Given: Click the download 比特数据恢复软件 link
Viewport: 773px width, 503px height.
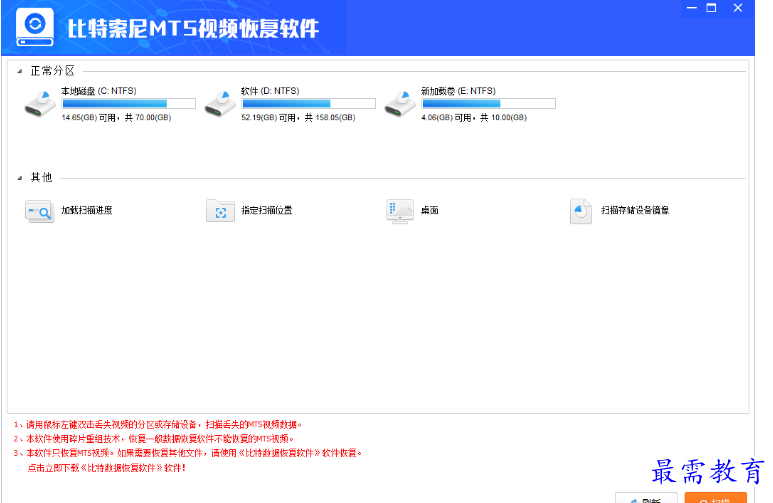Looking at the screenshot, I should pos(106,468).
